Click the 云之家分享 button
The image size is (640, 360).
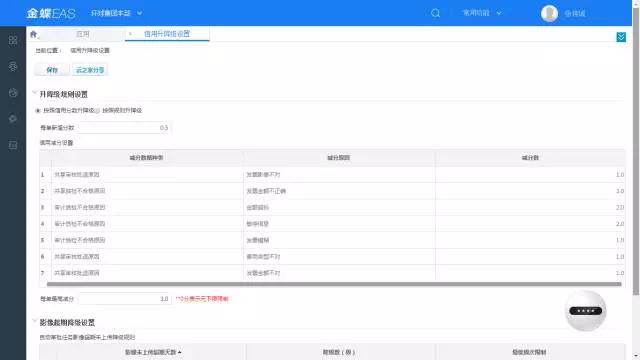point(90,70)
